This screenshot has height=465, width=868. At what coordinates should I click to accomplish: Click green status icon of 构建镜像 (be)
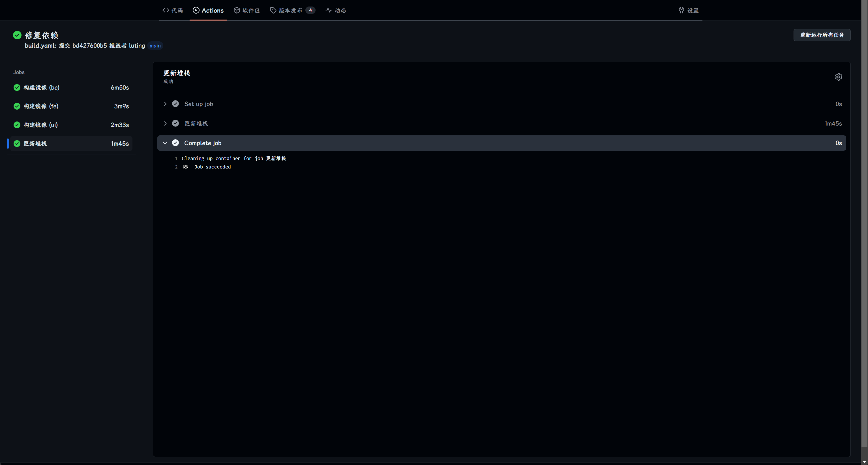click(17, 88)
